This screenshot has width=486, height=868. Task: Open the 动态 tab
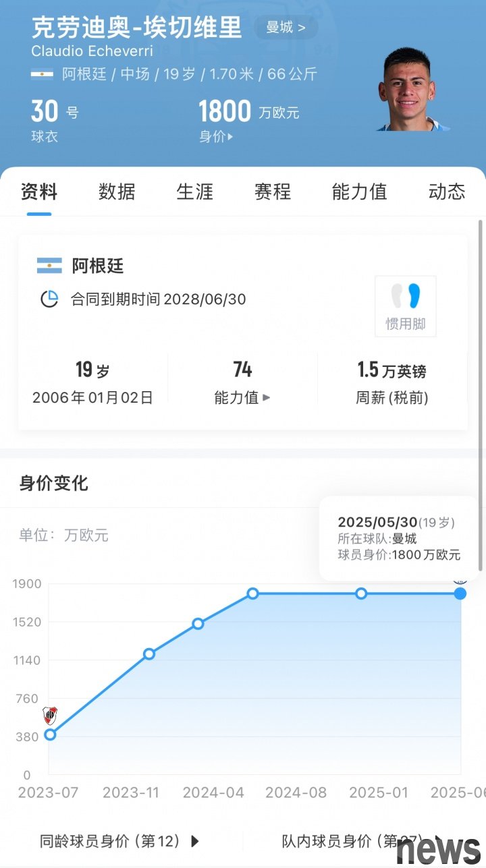pyautogui.click(x=447, y=192)
